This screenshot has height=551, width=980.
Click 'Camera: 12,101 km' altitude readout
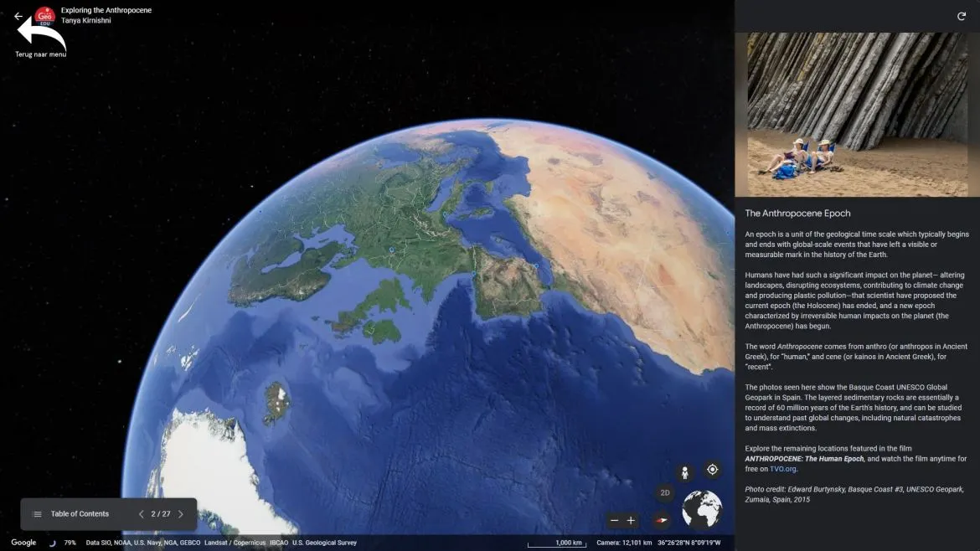coord(624,543)
